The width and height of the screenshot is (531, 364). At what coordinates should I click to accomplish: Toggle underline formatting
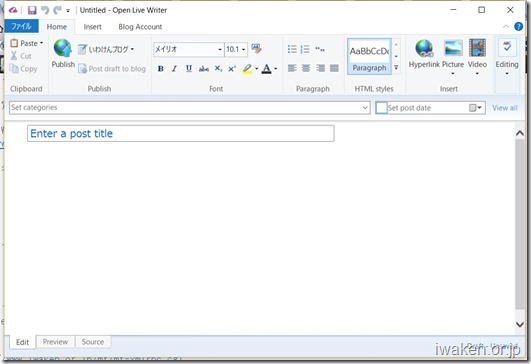(x=189, y=69)
